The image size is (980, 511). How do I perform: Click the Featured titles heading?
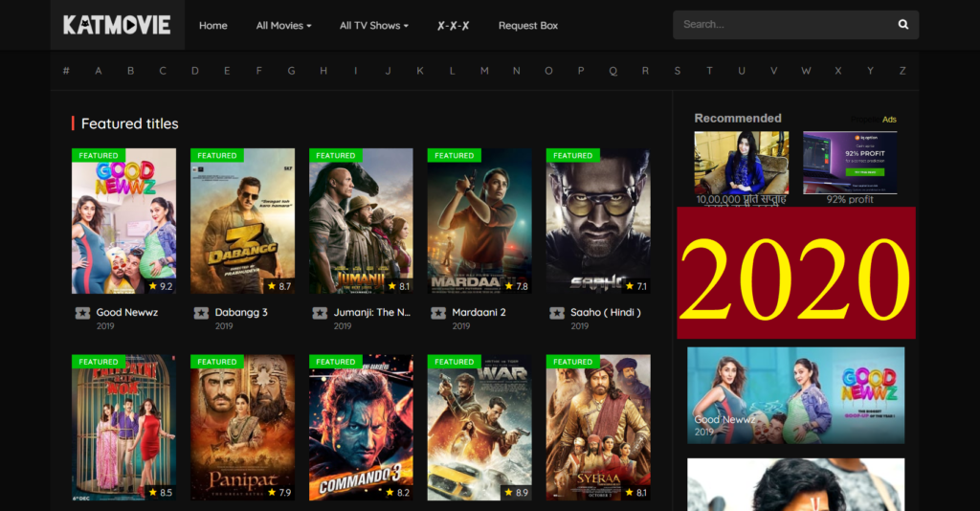coord(130,123)
